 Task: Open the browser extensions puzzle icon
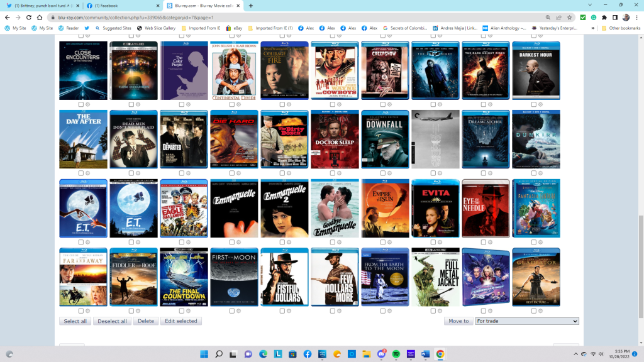[604, 18]
